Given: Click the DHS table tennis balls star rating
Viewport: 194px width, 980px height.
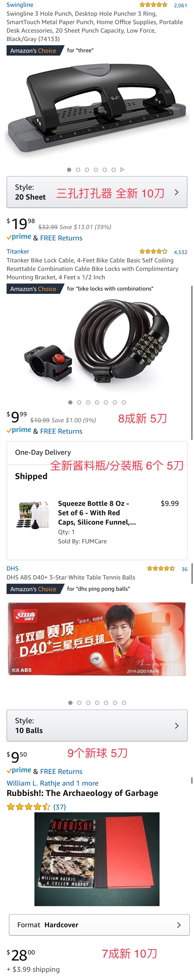Looking at the screenshot, I should [x=160, y=569].
